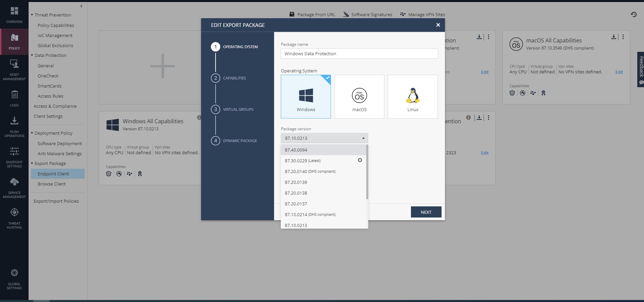Click the award capability icon on macOS card
Screen dimensions: 644x302
pyautogui.click(x=543, y=93)
